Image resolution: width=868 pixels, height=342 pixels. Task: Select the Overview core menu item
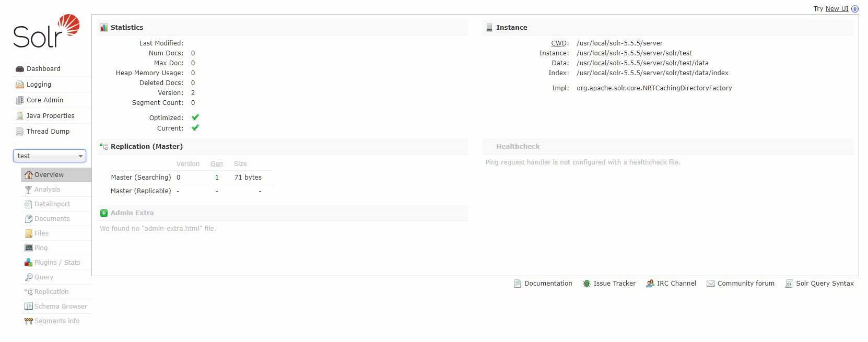56,175
